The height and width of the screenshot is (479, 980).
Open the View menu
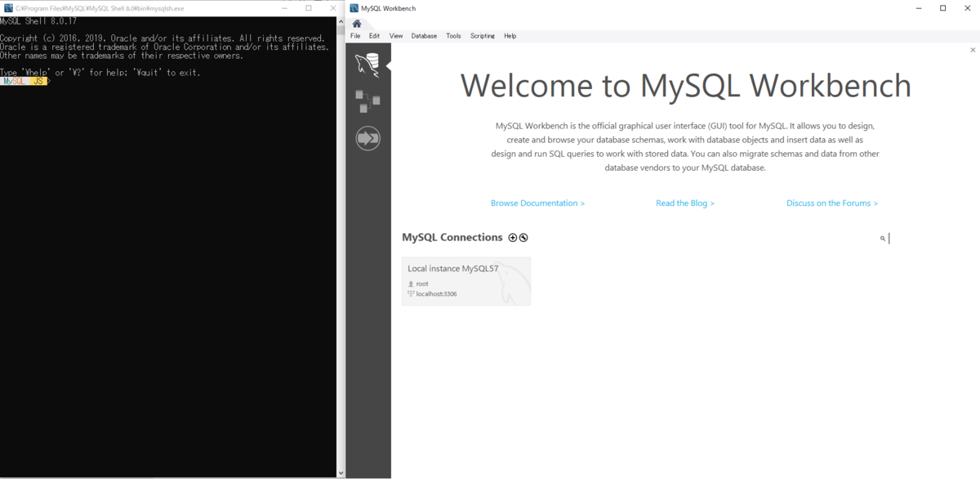[396, 36]
